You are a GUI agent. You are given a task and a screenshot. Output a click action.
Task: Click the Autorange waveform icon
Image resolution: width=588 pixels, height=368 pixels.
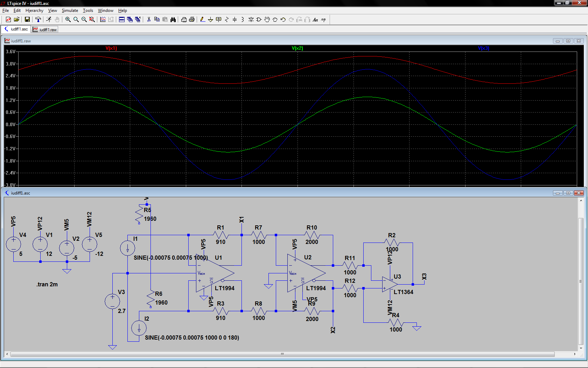point(103,20)
